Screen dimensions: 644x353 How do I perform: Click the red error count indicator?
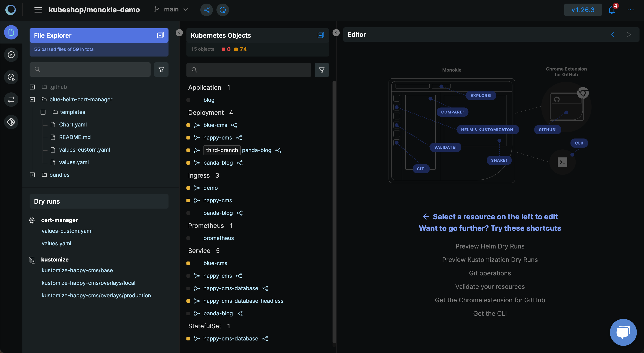226,49
